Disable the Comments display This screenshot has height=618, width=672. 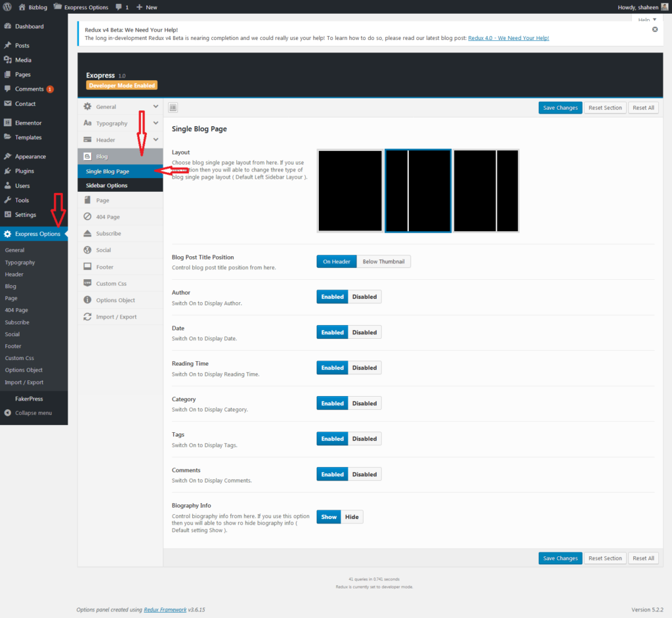[x=365, y=474]
